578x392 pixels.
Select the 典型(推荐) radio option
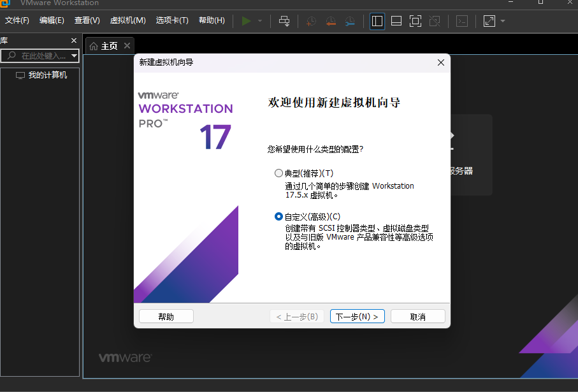278,173
